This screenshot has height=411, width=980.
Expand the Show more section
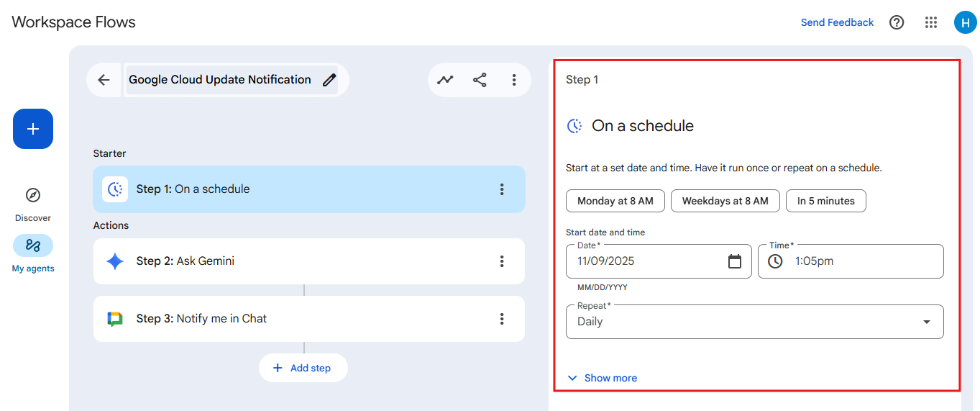tap(603, 378)
